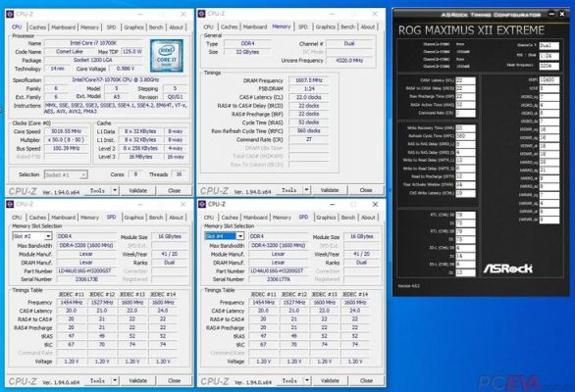Click the Core Voltage value 0.986 V

(x=125, y=69)
